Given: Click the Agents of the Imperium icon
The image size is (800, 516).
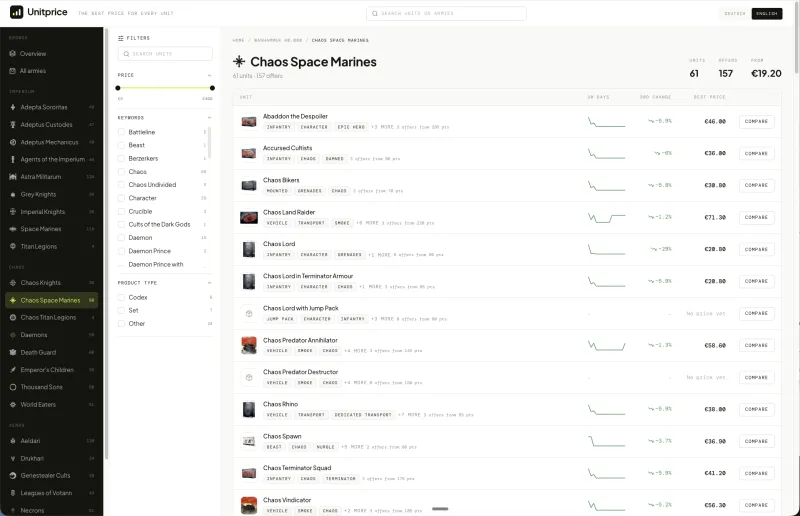Looking at the screenshot, I should coord(13,159).
